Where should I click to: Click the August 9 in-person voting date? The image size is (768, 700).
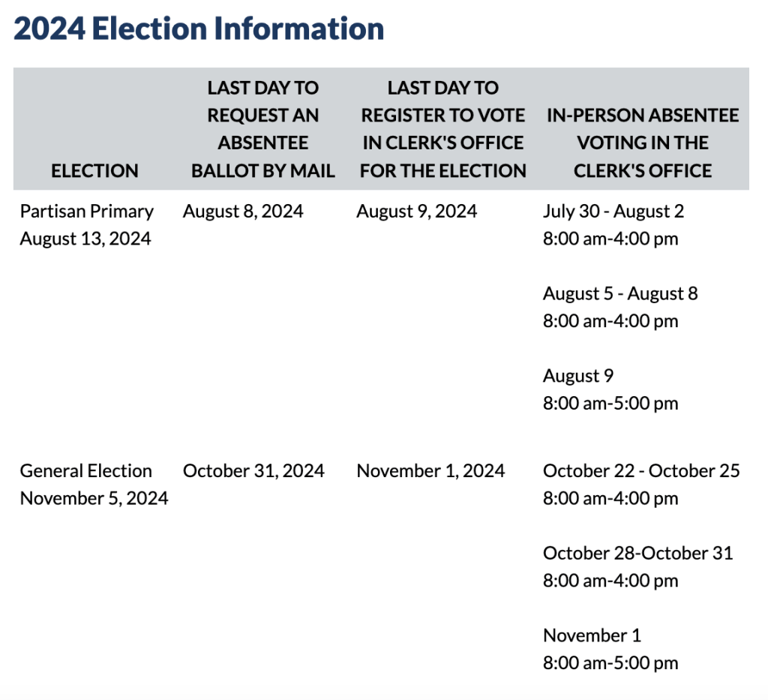(x=578, y=376)
